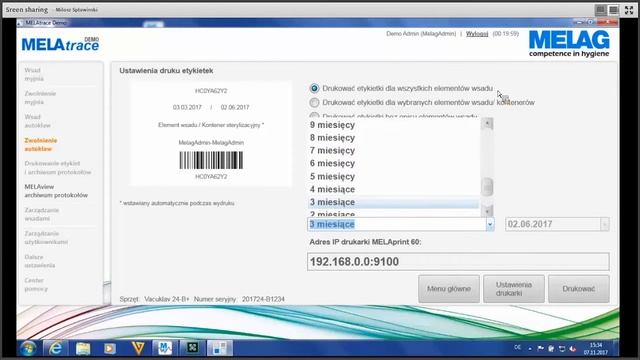
Task: Open the expiry date 02.06.2017 picker arrow
Action: (x=604, y=224)
